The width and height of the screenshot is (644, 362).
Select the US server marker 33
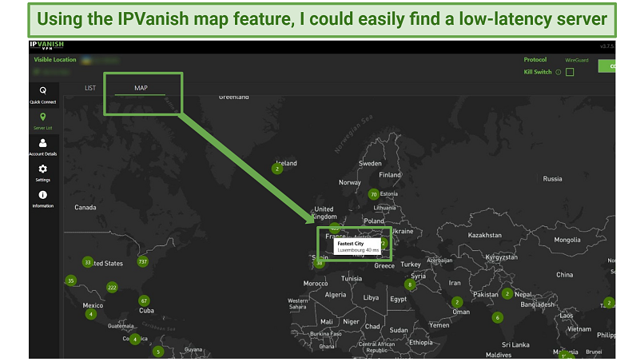[87, 262]
